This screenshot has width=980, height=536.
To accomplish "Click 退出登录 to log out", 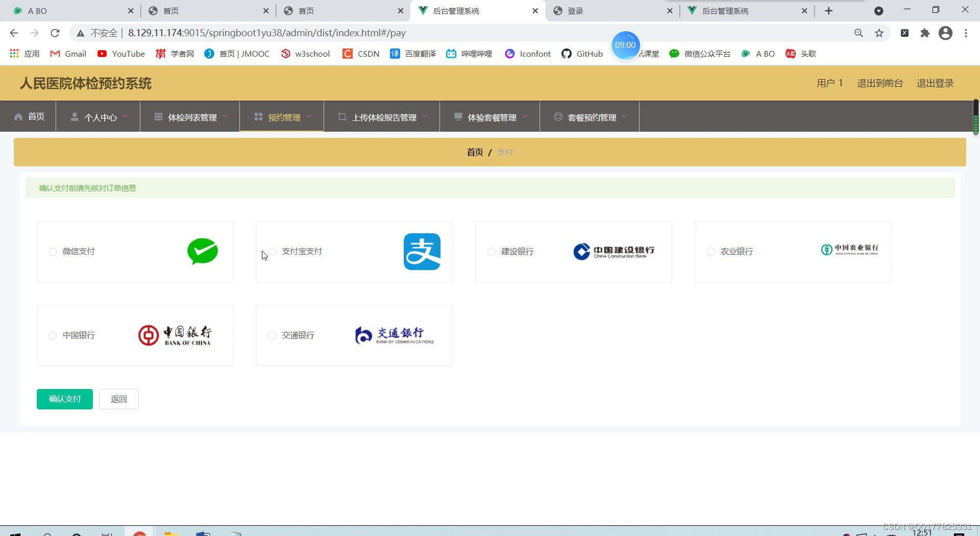I will 935,83.
